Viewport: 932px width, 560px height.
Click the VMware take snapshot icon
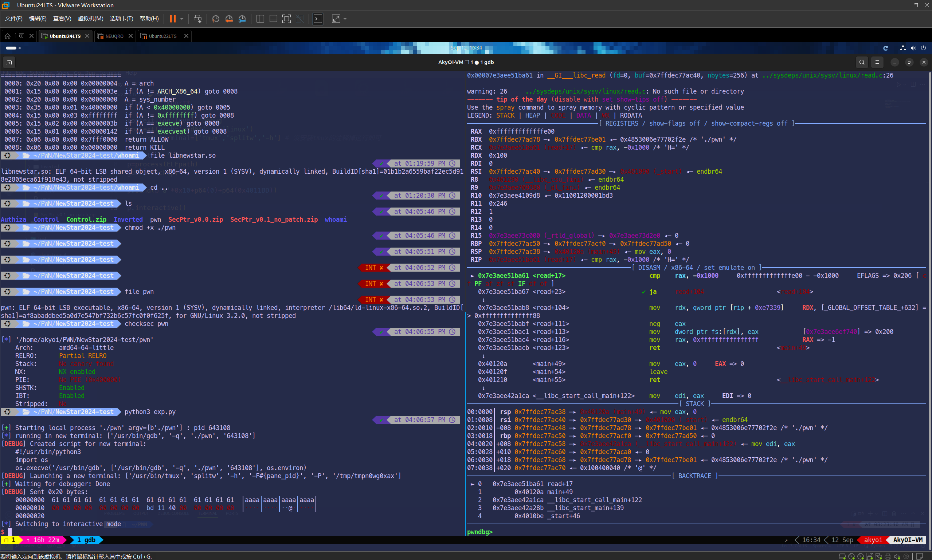coord(216,19)
